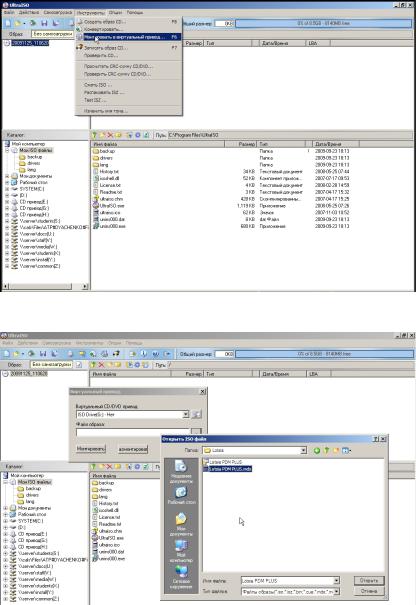416x605 pixels.
Task: Click the help question mark in Open ISO dialog
Action: [376, 439]
